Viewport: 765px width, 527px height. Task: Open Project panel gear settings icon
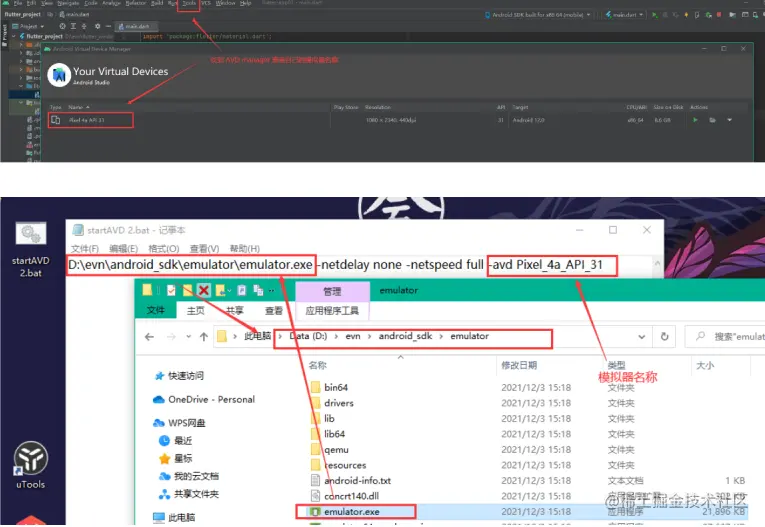pos(98,26)
